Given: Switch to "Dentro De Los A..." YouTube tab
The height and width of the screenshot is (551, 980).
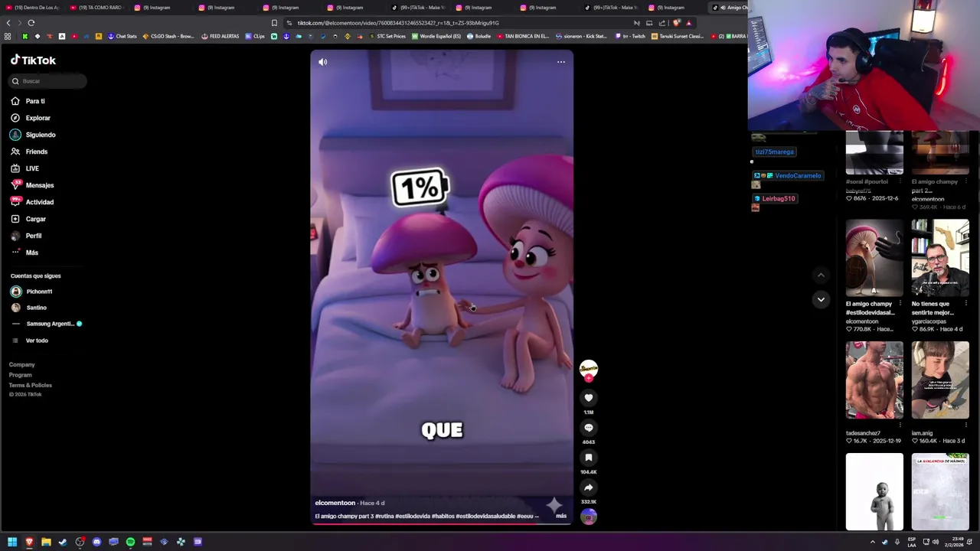Looking at the screenshot, I should [x=32, y=8].
